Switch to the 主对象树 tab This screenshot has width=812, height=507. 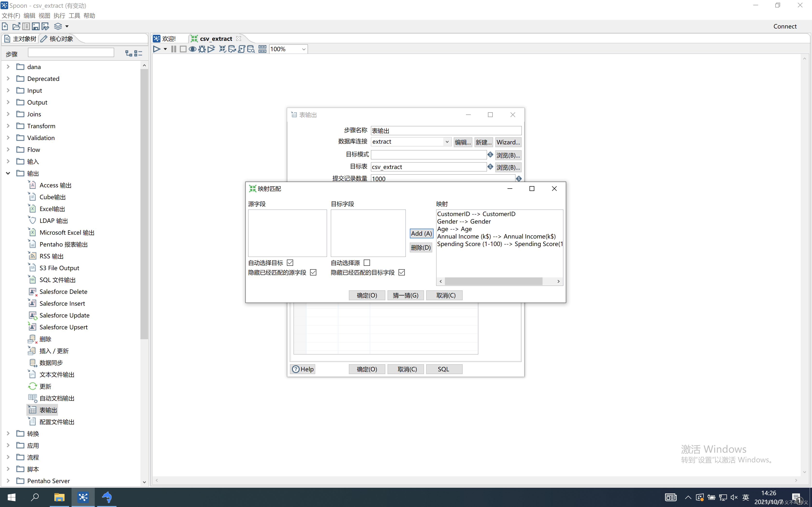(x=21, y=39)
